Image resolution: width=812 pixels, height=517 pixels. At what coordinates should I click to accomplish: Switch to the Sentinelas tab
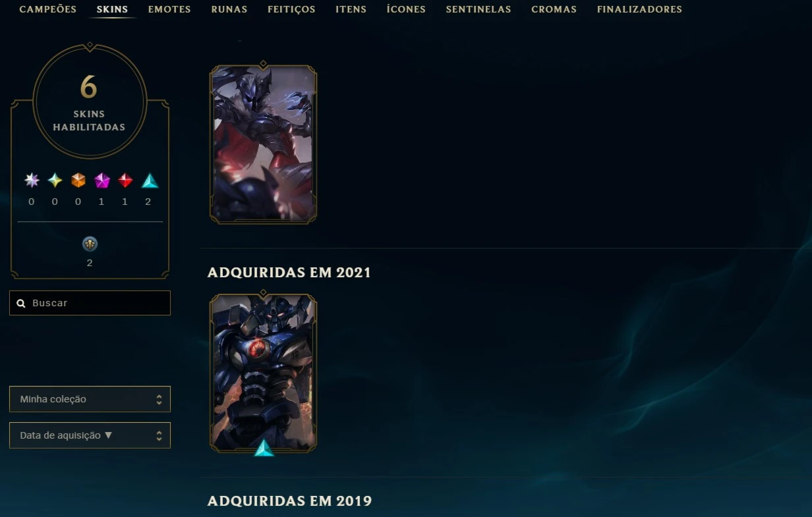coord(478,9)
